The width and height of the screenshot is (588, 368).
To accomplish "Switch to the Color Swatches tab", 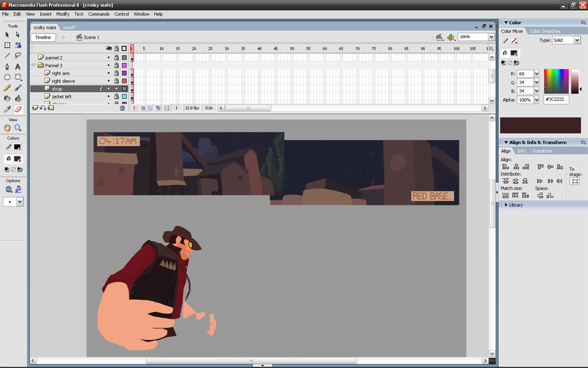I will pos(544,31).
